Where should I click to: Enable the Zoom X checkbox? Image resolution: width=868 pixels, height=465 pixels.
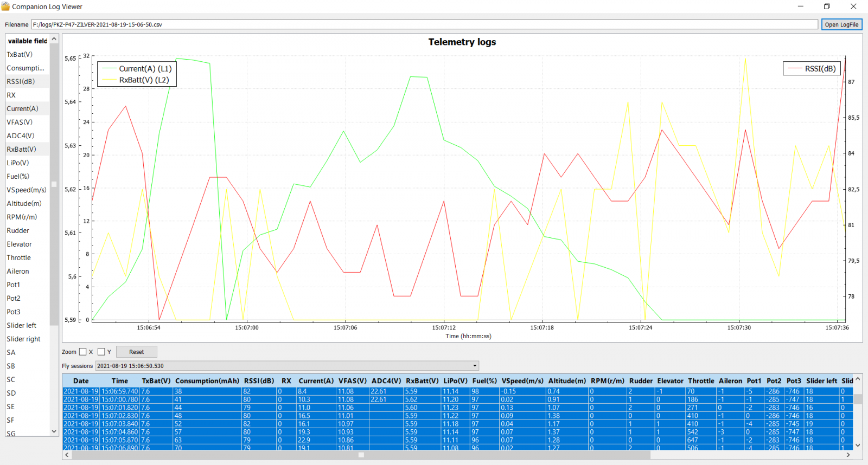pos(83,352)
